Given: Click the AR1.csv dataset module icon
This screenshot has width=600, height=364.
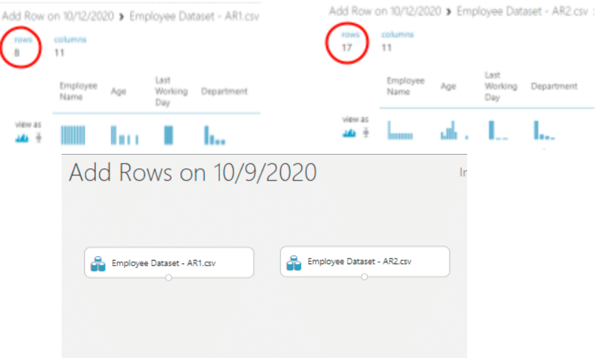Looking at the screenshot, I should coord(99,263).
